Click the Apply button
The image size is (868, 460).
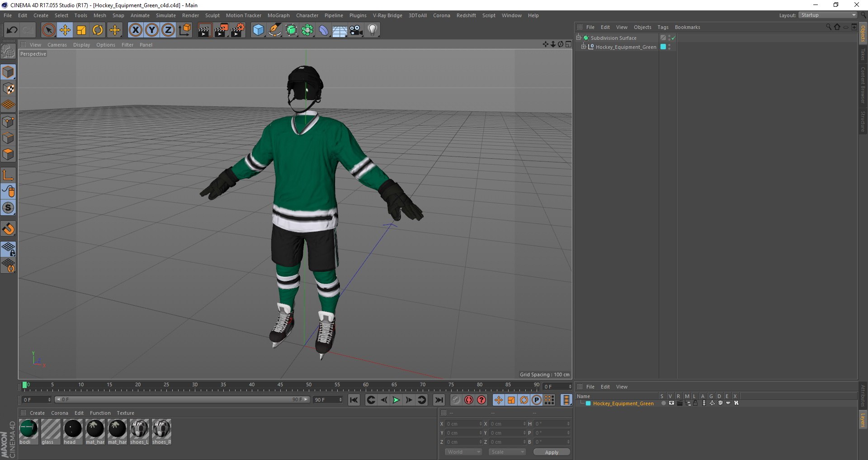click(552, 452)
